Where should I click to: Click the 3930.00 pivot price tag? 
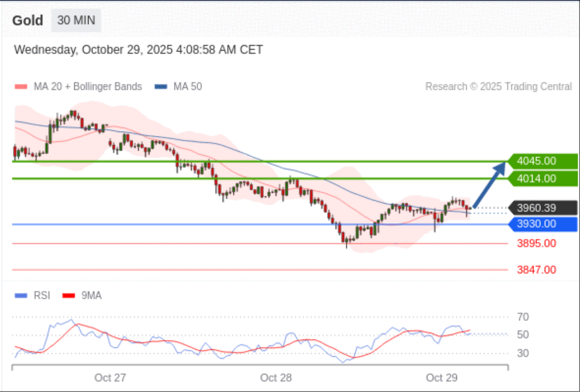(x=542, y=224)
